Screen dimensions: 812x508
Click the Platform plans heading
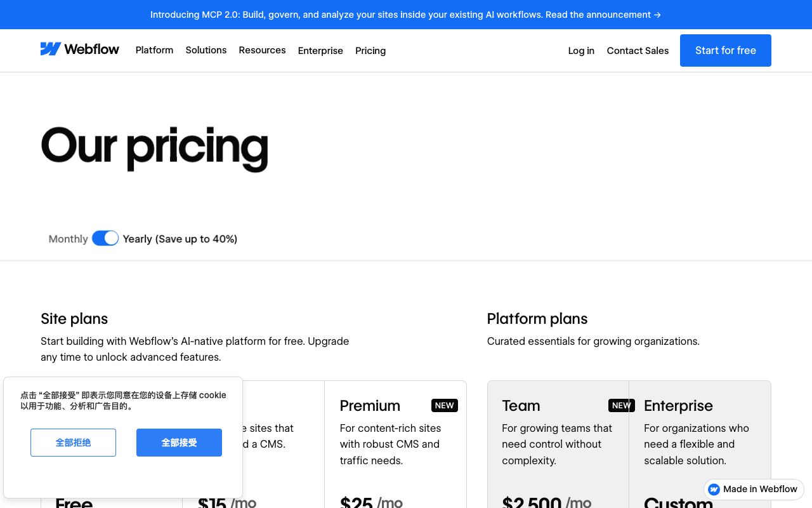[x=537, y=319]
